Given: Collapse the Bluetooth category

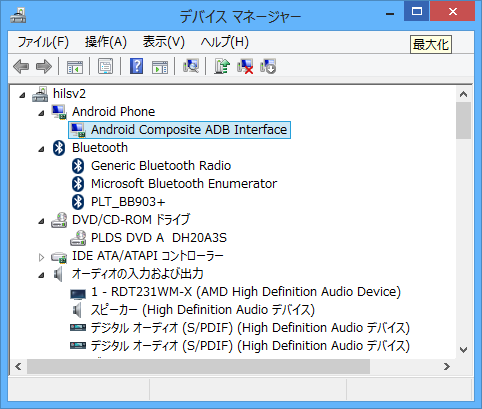Looking at the screenshot, I should click(x=41, y=149).
